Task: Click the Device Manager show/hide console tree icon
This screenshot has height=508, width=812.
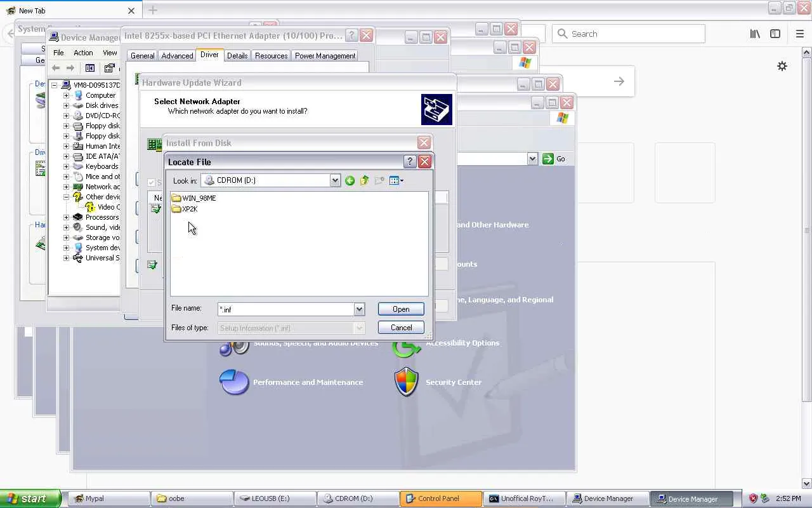Action: click(90, 68)
